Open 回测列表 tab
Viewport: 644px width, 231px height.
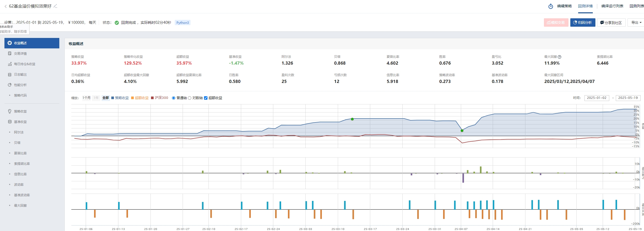tap(637, 6)
